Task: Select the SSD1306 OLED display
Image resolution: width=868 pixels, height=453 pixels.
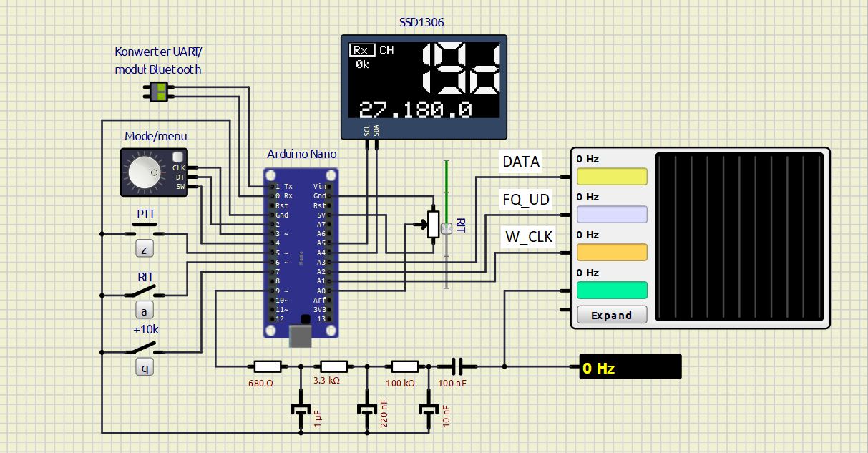Action: pyautogui.click(x=423, y=87)
